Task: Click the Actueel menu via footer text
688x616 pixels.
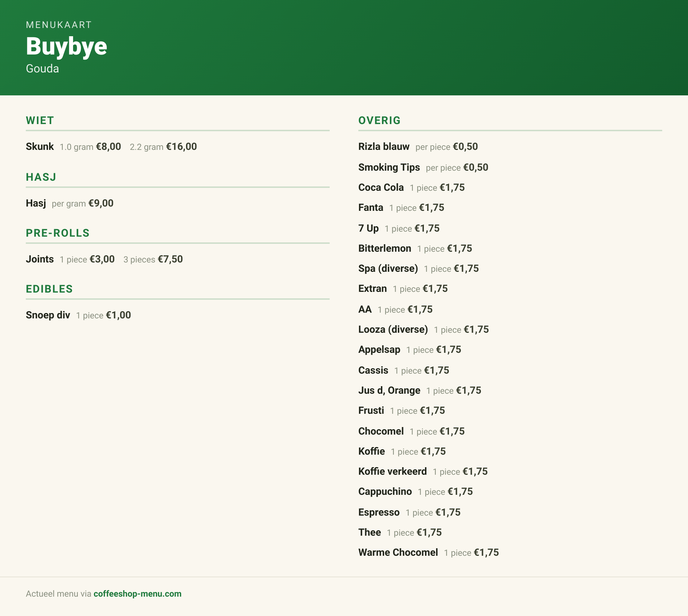Action: pyautogui.click(x=59, y=594)
